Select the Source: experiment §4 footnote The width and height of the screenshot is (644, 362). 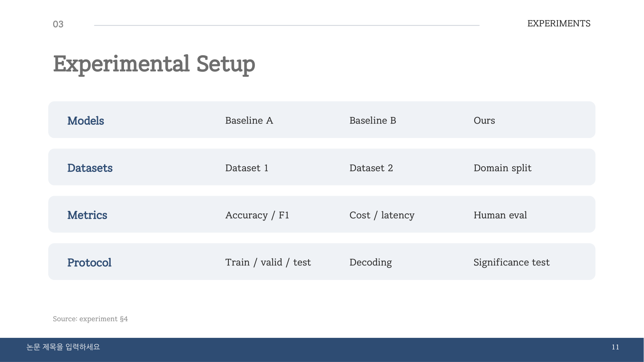(x=90, y=319)
